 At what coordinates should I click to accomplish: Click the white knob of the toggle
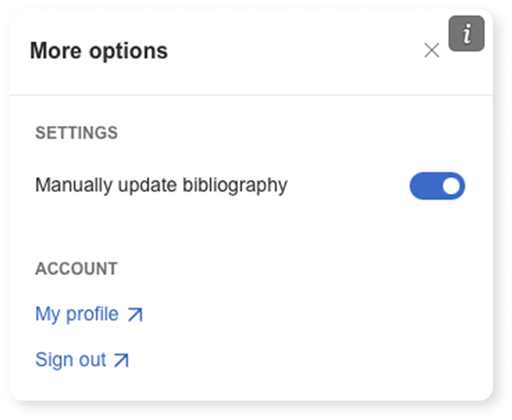coord(451,186)
